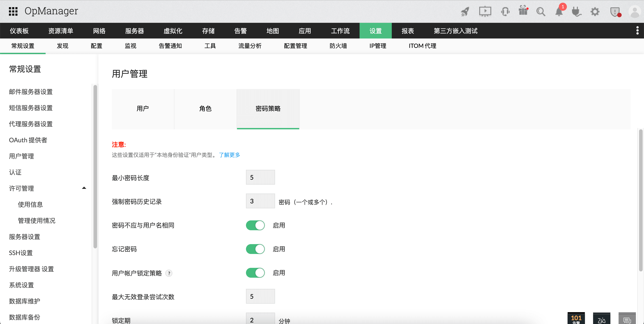
Task: Click the 最小密码长度 input field
Action: (x=260, y=177)
